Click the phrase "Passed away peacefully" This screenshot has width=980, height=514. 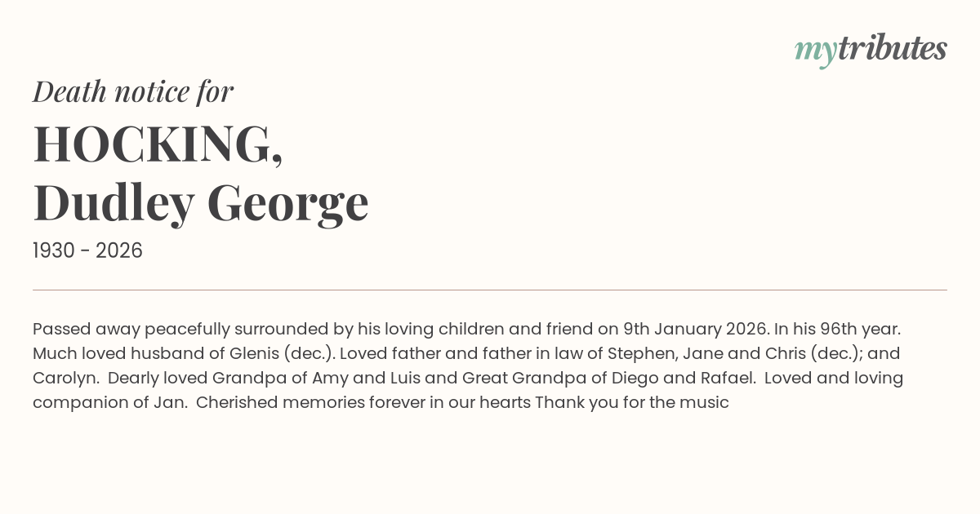pyautogui.click(x=131, y=330)
